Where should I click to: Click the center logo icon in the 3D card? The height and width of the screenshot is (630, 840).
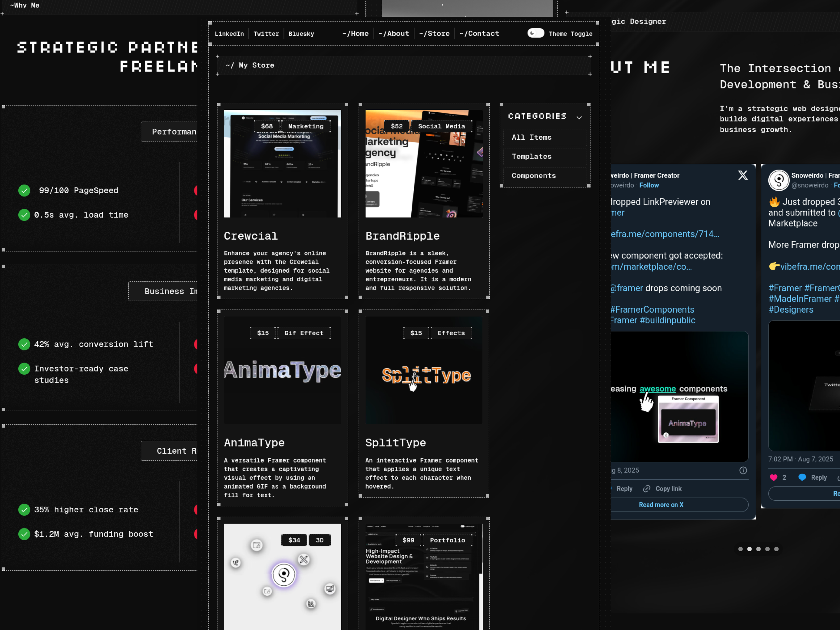(x=284, y=575)
